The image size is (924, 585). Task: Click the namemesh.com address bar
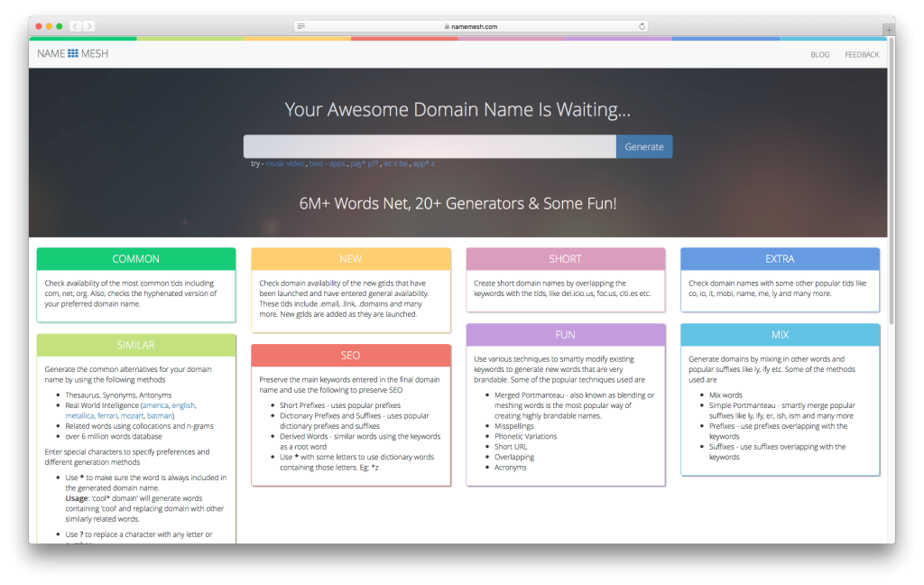[471, 26]
